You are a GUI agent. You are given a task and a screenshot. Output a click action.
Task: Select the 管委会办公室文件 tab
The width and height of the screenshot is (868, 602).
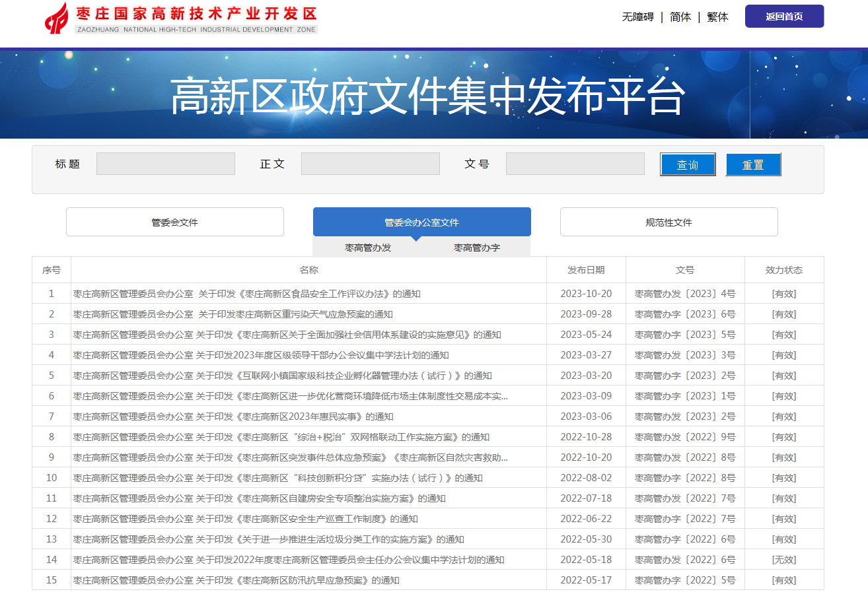tap(422, 222)
